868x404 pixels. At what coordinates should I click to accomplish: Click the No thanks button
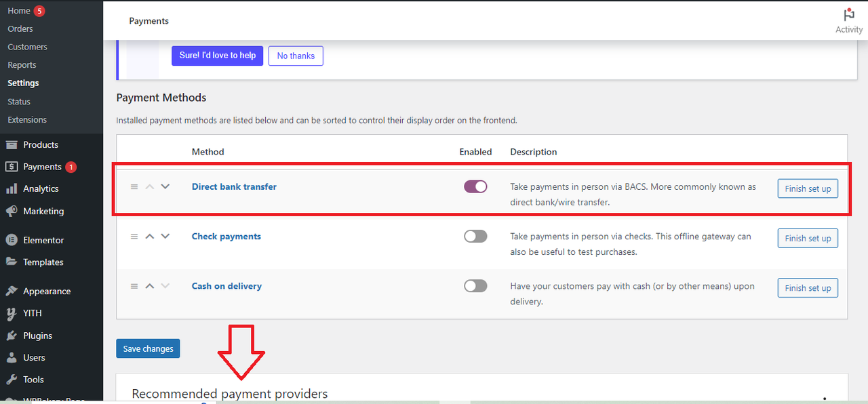(296, 56)
